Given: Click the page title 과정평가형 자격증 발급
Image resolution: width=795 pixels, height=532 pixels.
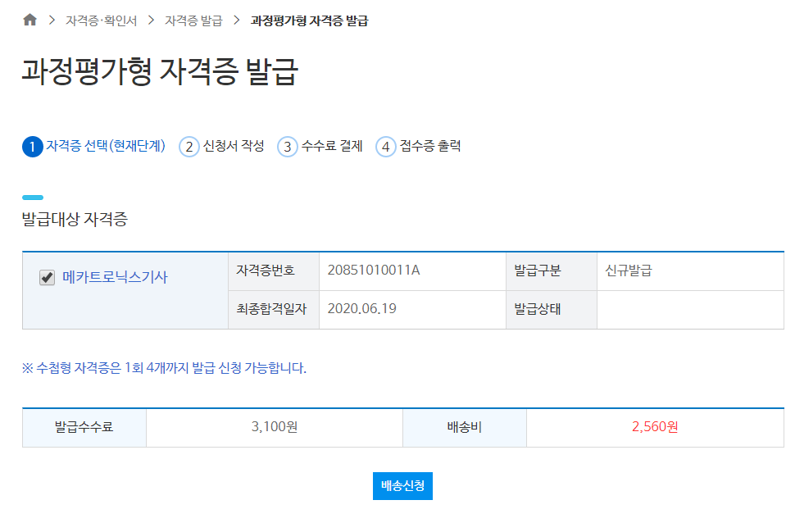Looking at the screenshot, I should (160, 71).
